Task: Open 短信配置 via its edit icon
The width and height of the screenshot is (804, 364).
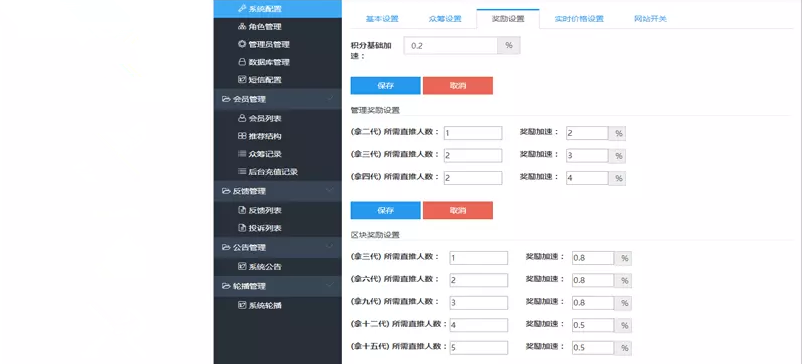Action: pyautogui.click(x=243, y=79)
